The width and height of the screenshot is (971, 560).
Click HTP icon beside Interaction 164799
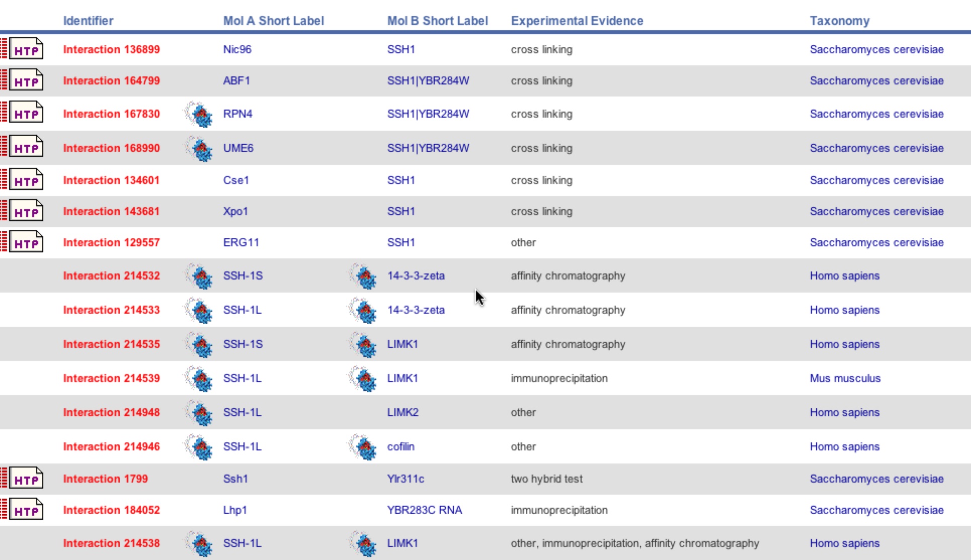point(26,80)
